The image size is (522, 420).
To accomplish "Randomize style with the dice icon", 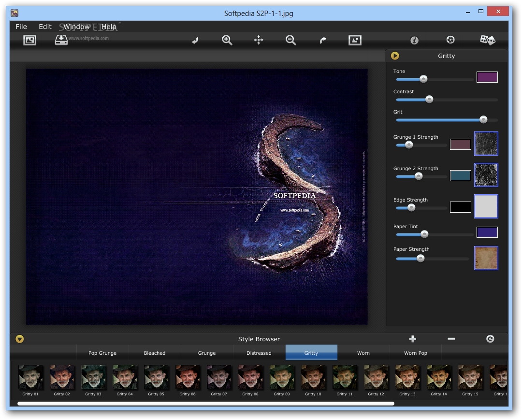I will pos(488,40).
